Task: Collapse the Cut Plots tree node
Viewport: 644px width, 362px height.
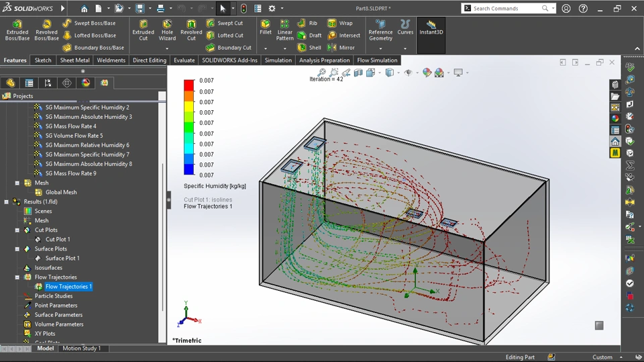Action: click(x=17, y=230)
